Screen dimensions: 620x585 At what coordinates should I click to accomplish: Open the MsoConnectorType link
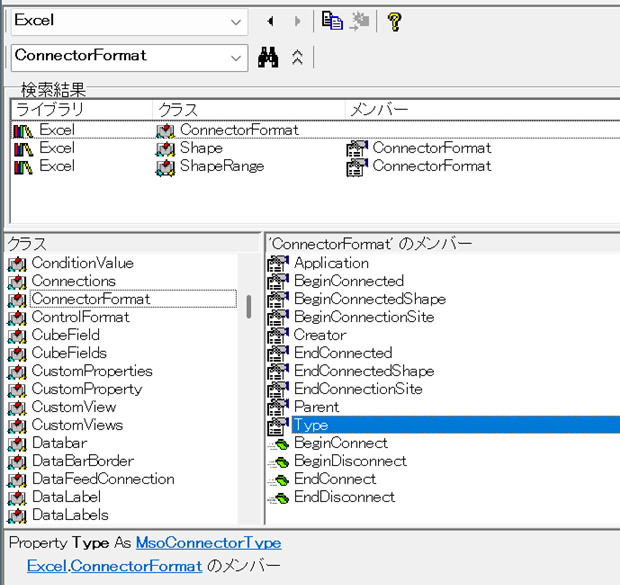pyautogui.click(x=208, y=543)
